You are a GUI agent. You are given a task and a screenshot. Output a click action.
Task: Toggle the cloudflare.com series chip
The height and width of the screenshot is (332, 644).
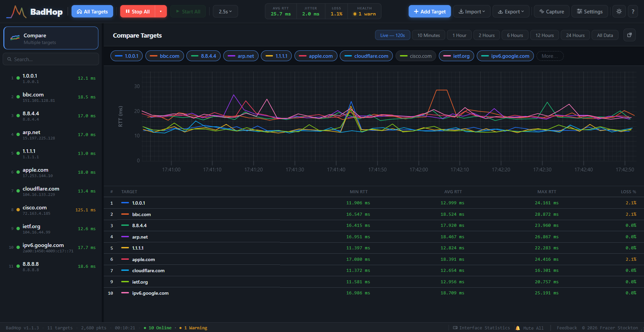click(x=366, y=56)
